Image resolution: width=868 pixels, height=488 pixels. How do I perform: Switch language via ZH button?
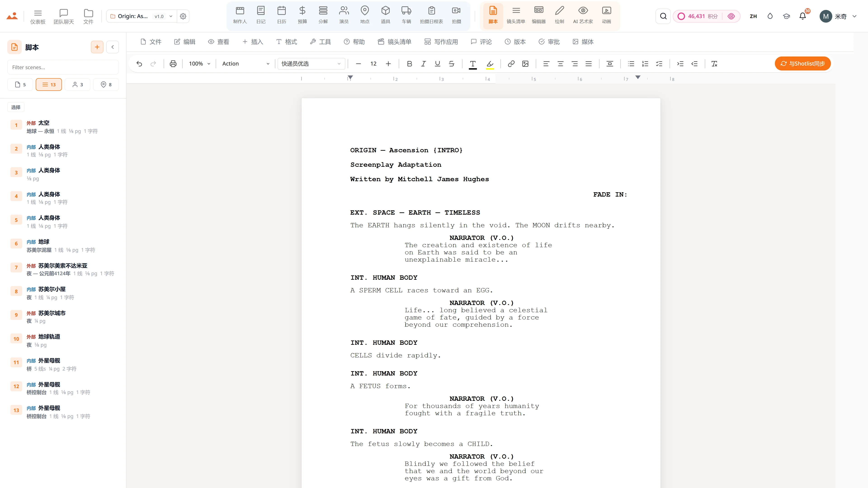(753, 16)
